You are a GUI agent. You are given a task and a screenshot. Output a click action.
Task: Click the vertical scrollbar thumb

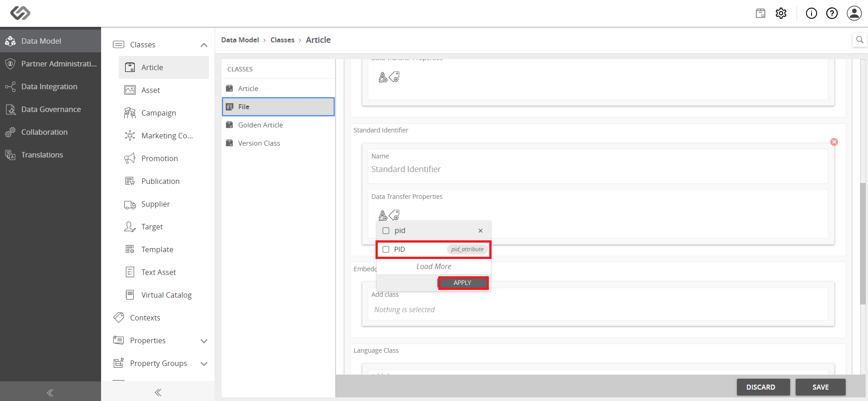point(863,244)
